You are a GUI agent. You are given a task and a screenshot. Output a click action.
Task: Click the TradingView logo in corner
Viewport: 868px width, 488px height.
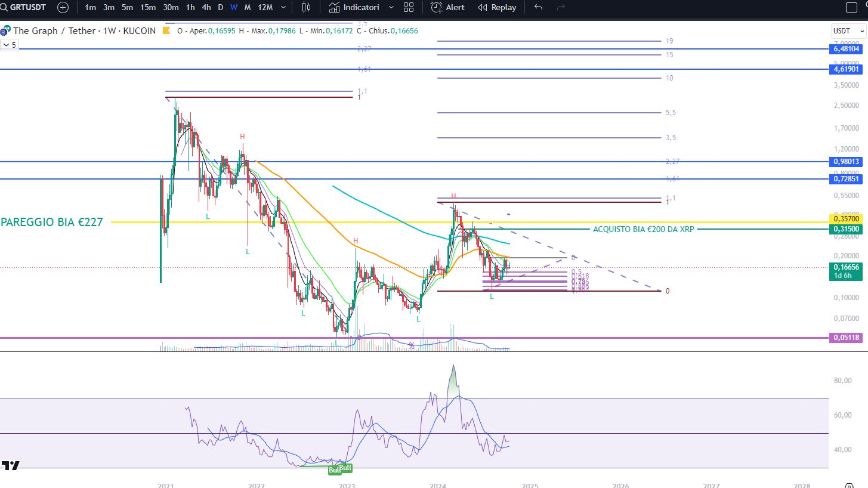pos(10,465)
